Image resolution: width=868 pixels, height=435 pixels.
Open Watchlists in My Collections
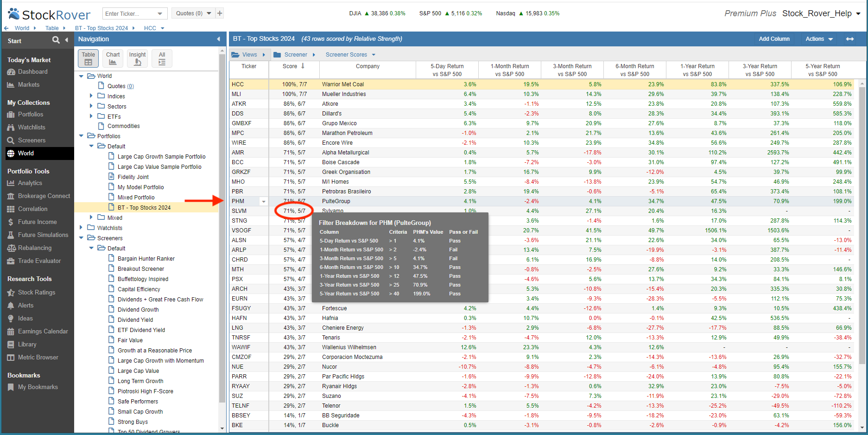[x=32, y=128]
